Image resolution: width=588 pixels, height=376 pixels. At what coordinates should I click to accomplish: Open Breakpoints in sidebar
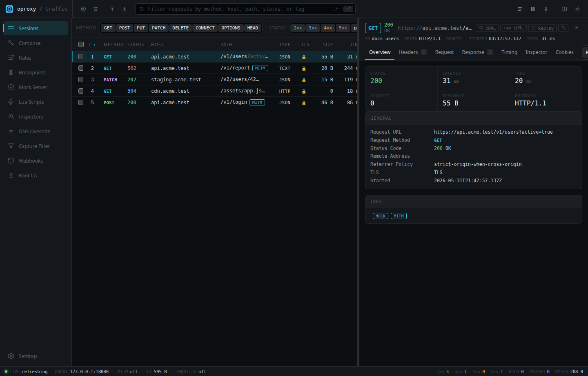(x=36, y=72)
